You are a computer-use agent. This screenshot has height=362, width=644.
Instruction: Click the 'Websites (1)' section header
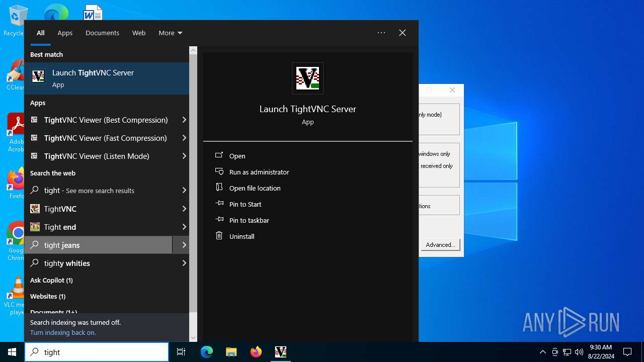48,296
